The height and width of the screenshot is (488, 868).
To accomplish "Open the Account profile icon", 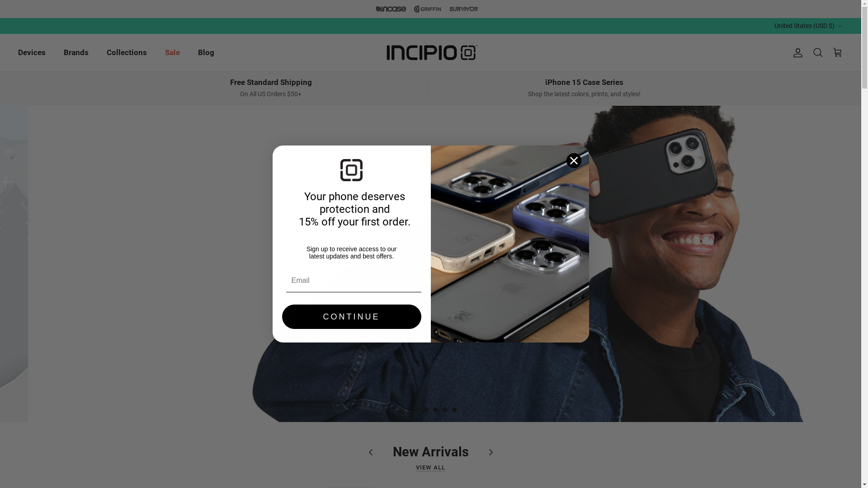I will click(797, 53).
